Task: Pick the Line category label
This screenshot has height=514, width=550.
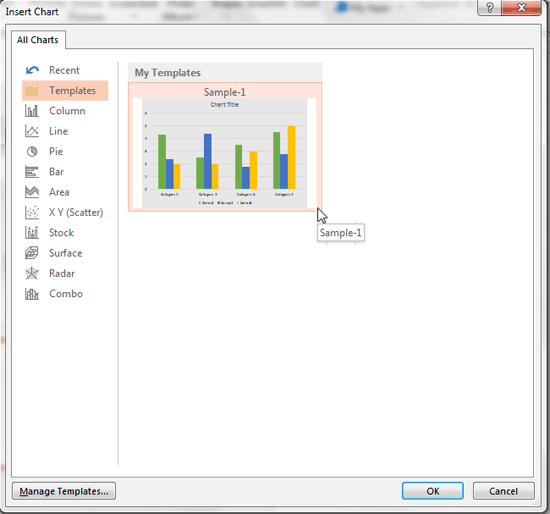Action: coord(58,131)
